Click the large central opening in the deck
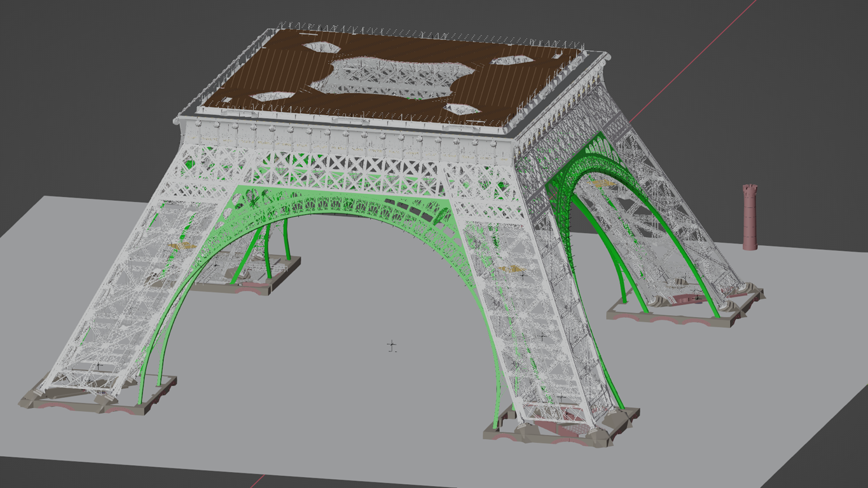This screenshot has height=488, width=868. (x=388, y=75)
